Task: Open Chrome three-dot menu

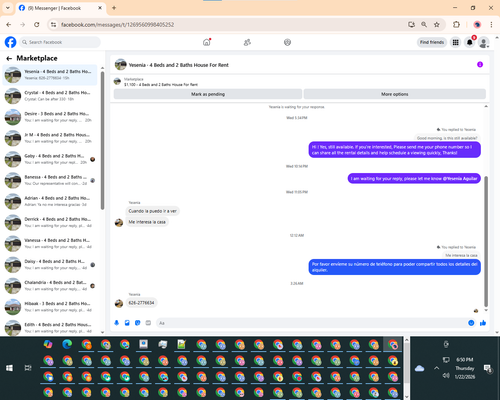Action: [491, 24]
